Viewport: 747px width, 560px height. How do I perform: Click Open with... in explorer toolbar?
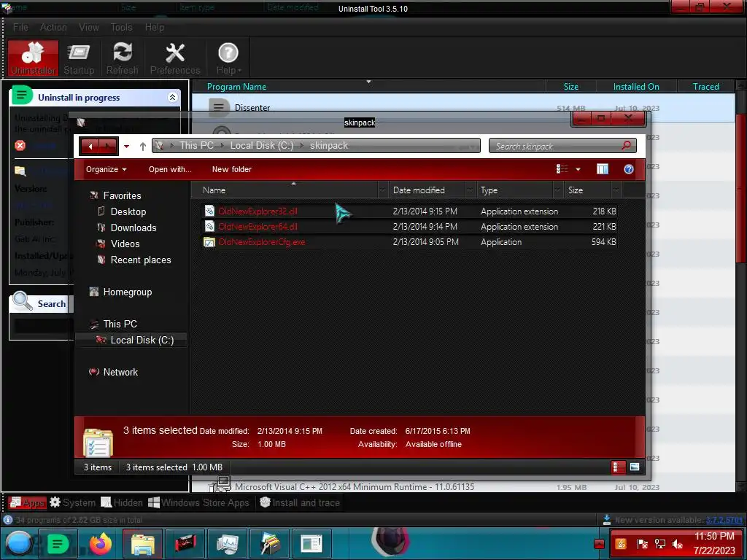(x=169, y=169)
